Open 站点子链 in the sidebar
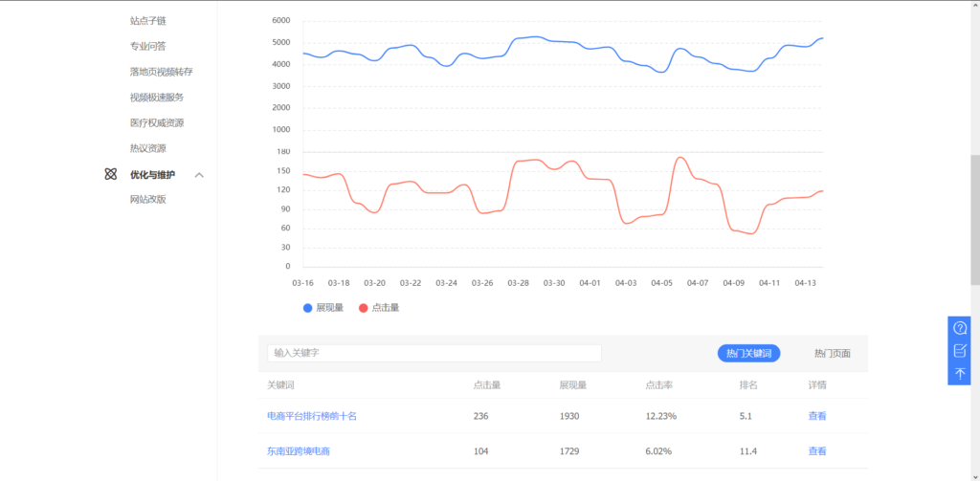The image size is (980, 481). tap(148, 21)
